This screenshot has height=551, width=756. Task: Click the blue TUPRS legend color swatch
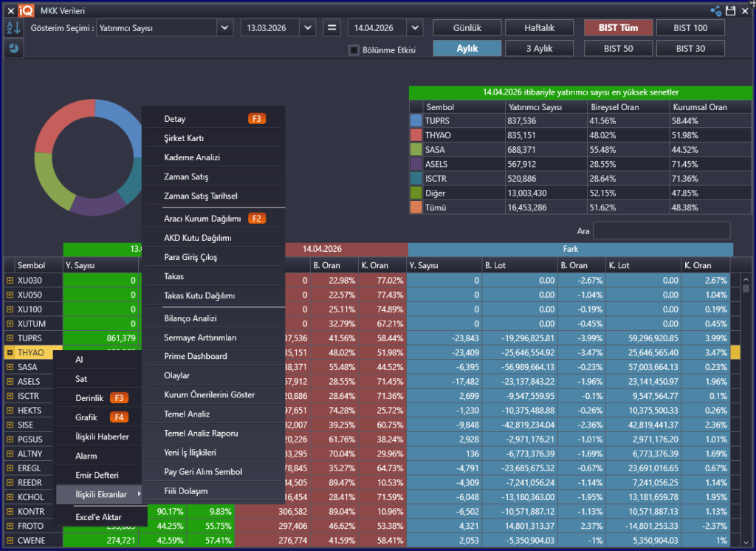tap(416, 120)
